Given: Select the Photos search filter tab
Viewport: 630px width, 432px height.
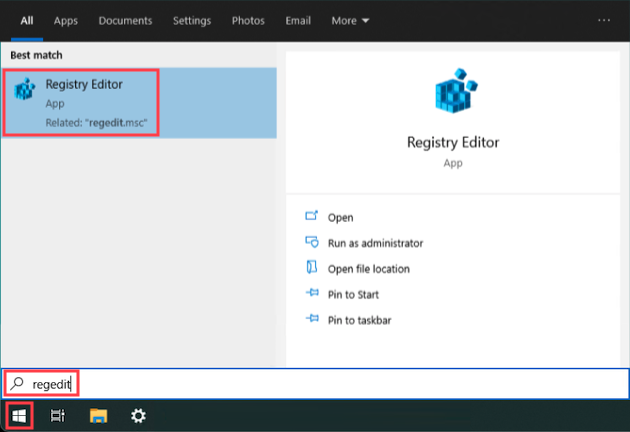Looking at the screenshot, I should (x=248, y=20).
